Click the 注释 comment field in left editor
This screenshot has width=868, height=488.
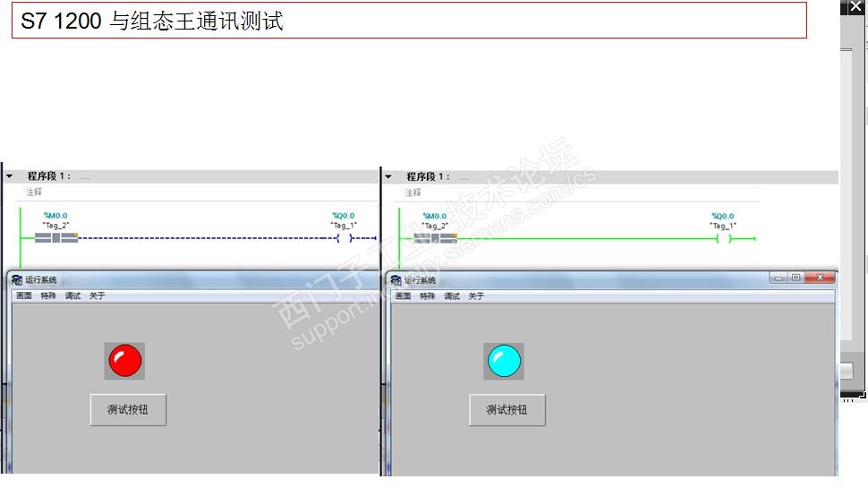[34, 192]
